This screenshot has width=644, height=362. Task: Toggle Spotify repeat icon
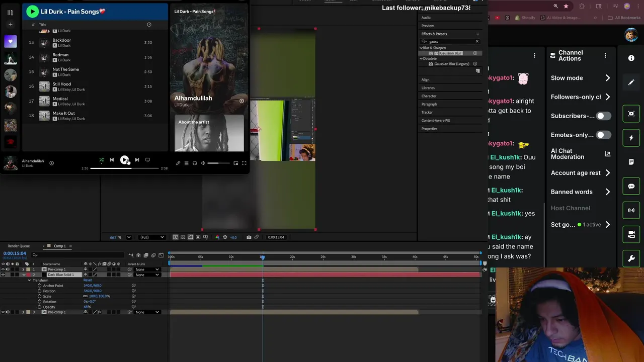click(147, 160)
